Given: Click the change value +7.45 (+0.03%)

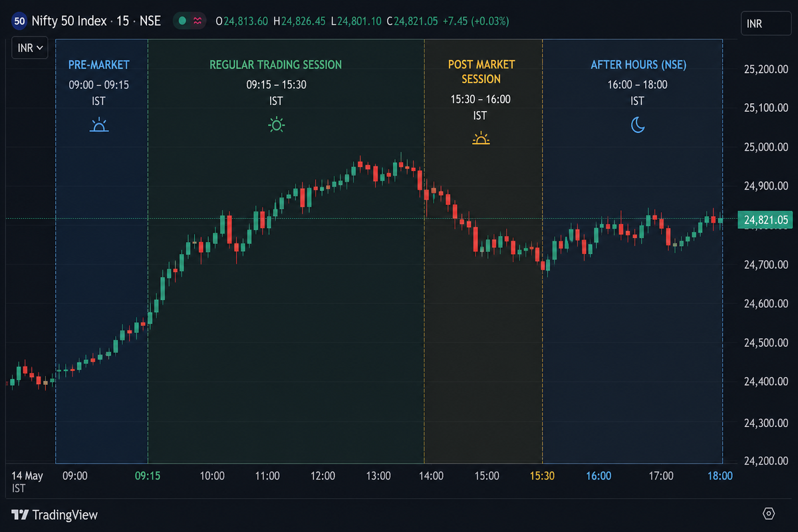Looking at the screenshot, I should click(475, 21).
